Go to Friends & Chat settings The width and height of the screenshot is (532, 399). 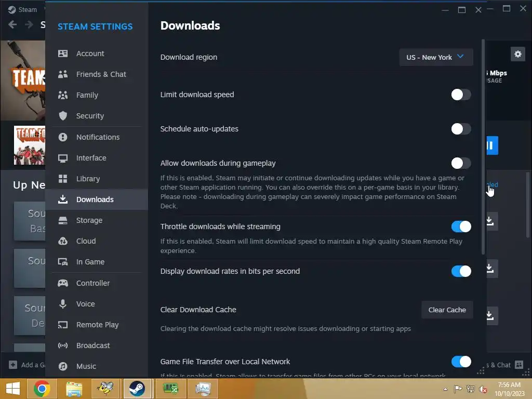tap(97, 74)
